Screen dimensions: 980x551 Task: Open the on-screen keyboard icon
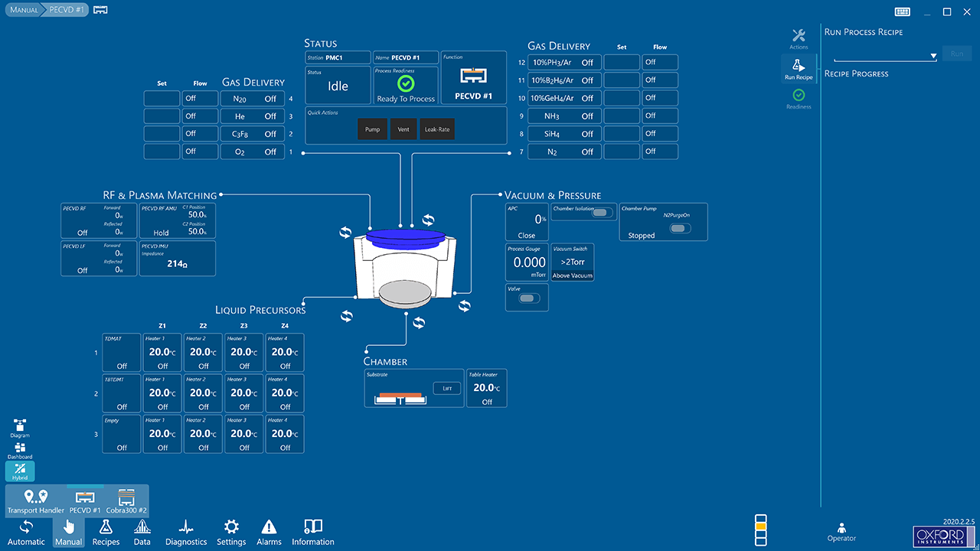tap(903, 11)
